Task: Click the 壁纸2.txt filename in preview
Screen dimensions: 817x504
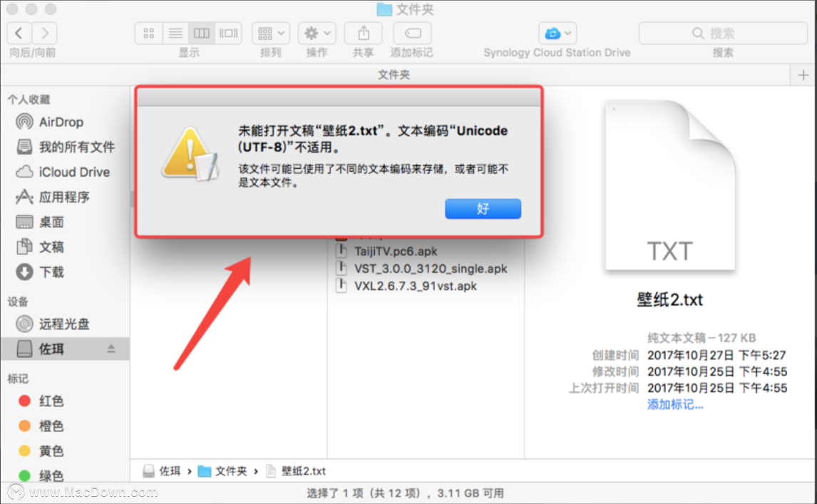Action: click(x=670, y=299)
